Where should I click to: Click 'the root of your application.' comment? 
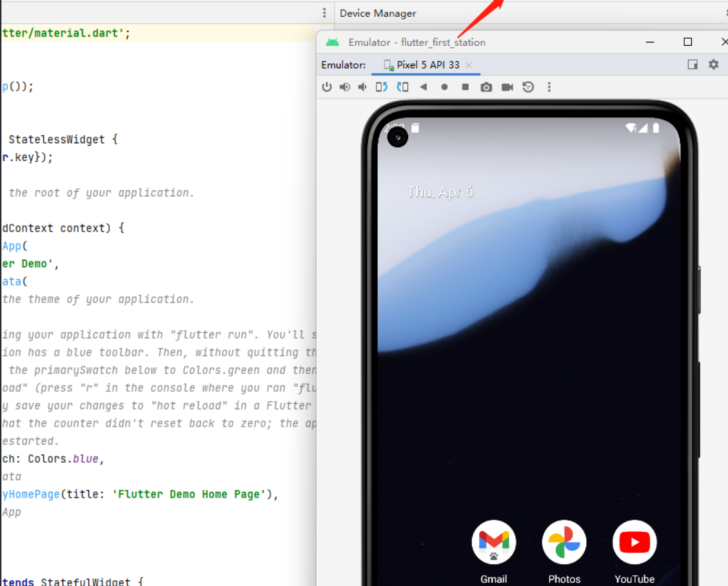101,193
